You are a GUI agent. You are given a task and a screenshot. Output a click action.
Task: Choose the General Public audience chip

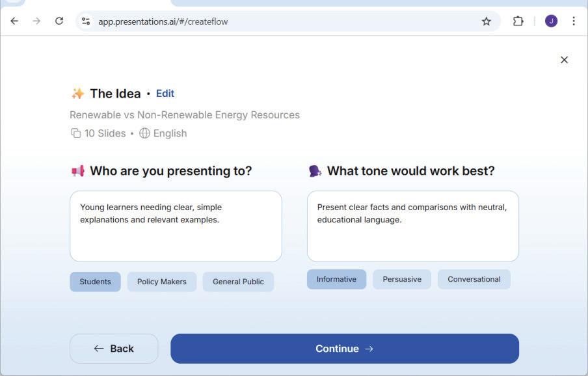[238, 282]
